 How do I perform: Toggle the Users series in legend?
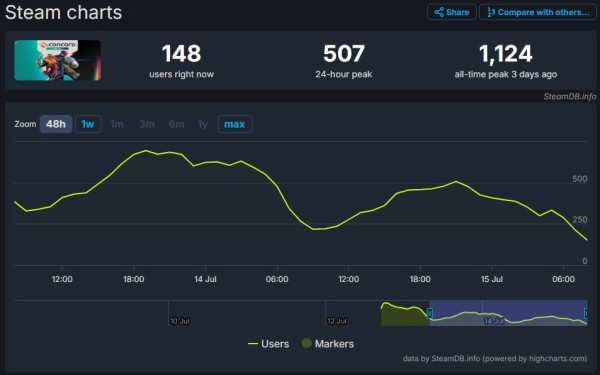(x=268, y=344)
